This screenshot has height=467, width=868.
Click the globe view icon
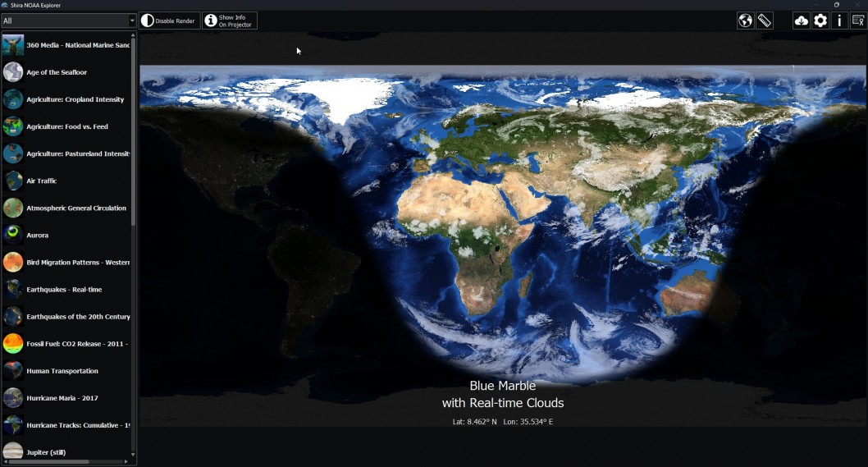745,21
